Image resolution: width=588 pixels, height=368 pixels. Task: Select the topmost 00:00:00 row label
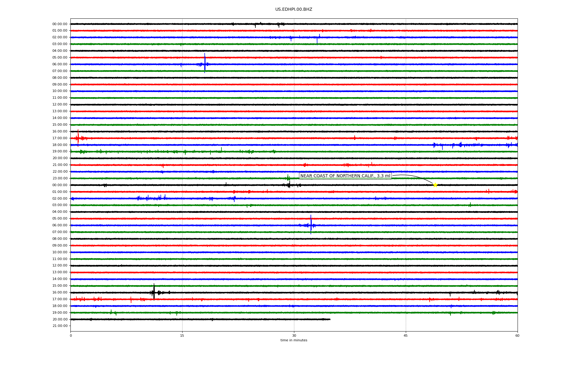pos(60,24)
